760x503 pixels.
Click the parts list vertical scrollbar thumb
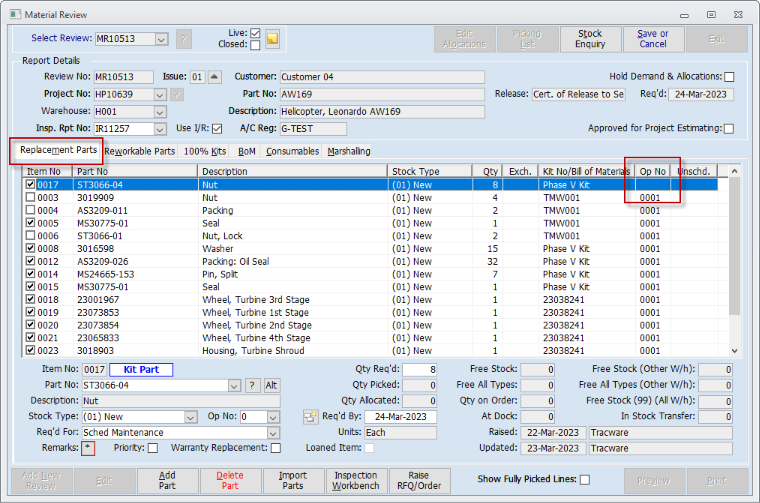(x=734, y=247)
